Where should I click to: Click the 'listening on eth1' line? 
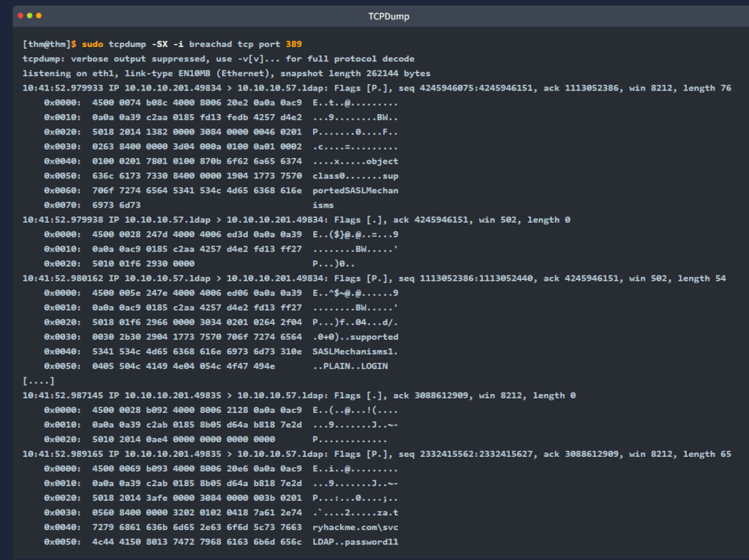227,74
